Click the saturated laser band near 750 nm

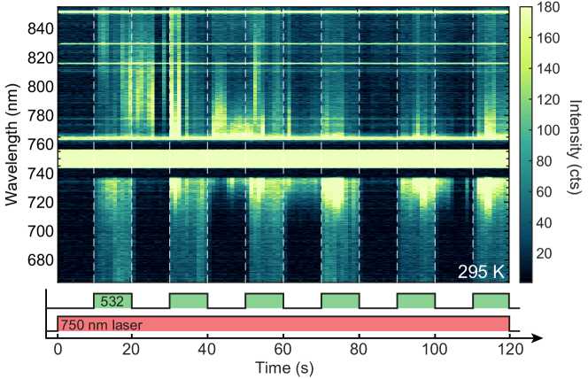tap(283, 159)
